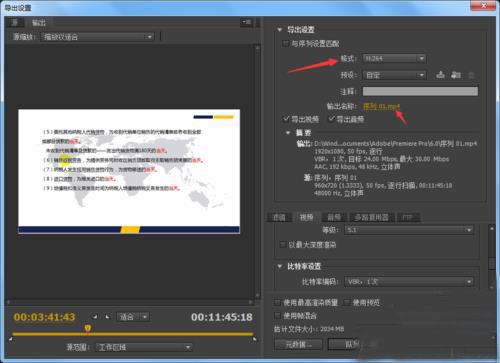Click the in point marker on timeline
This screenshot has height=363, width=500.
tap(11, 339)
